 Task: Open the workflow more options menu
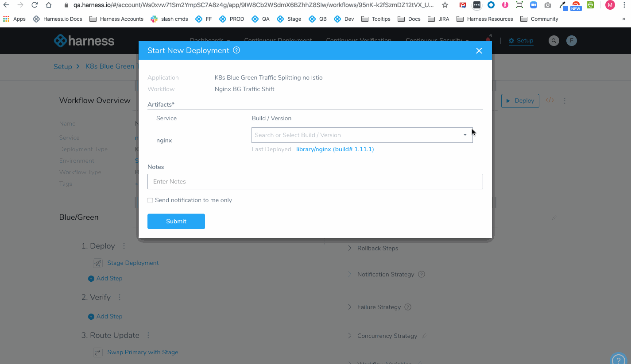(565, 101)
